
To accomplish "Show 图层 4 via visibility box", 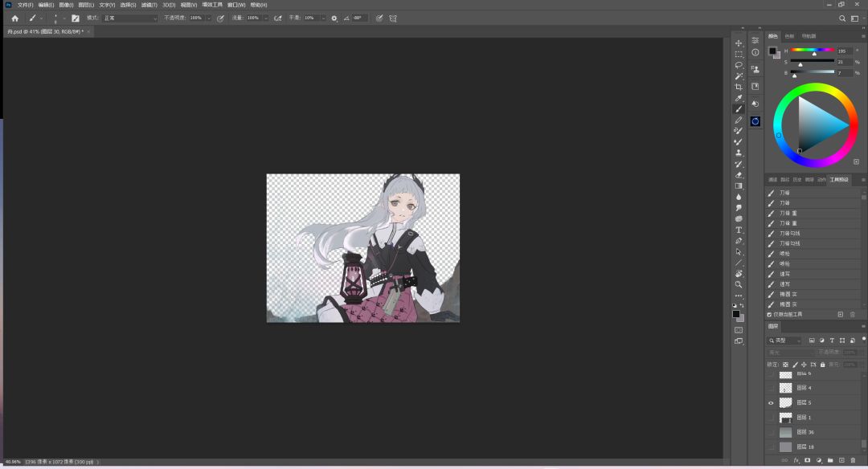I will click(772, 388).
